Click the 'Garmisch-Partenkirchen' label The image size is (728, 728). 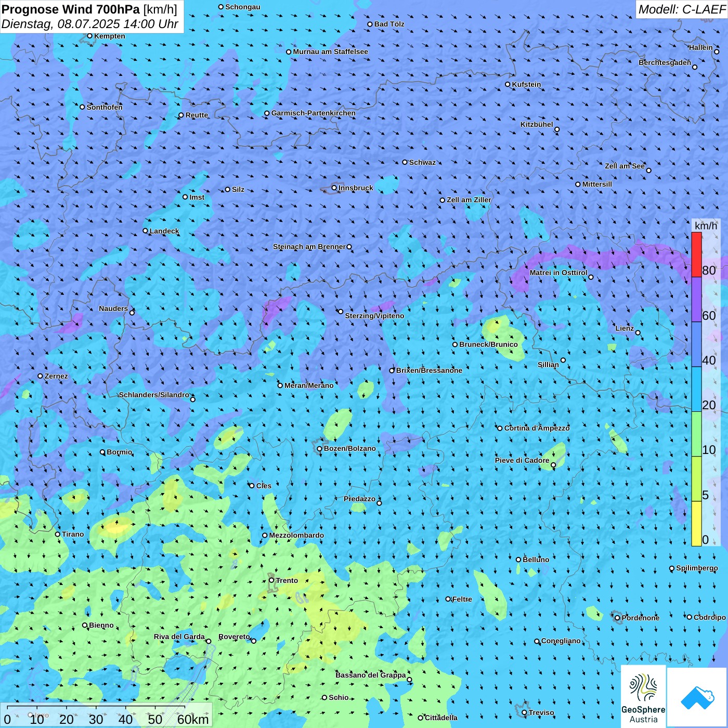[314, 113]
